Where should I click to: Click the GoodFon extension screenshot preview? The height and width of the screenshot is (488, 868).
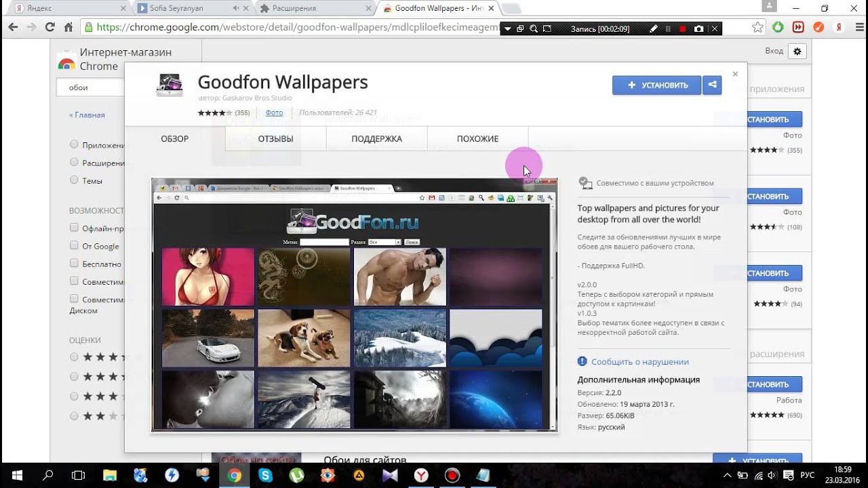354,304
